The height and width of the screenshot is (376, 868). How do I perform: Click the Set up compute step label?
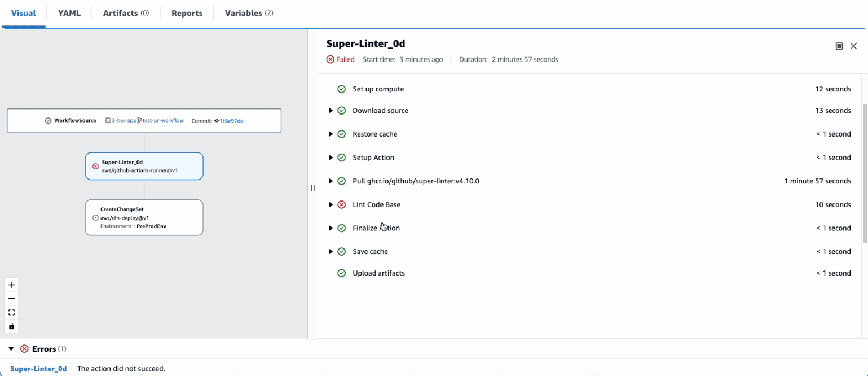[378, 89]
